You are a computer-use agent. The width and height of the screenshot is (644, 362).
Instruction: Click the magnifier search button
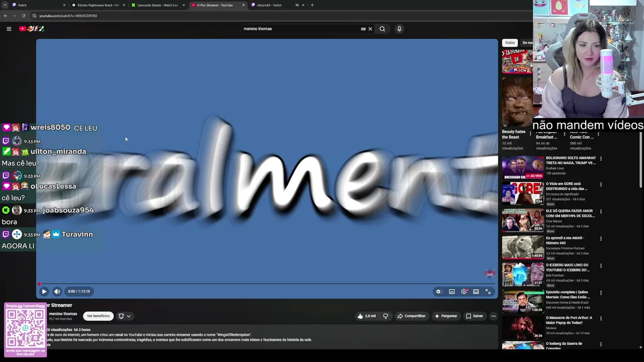point(382,29)
